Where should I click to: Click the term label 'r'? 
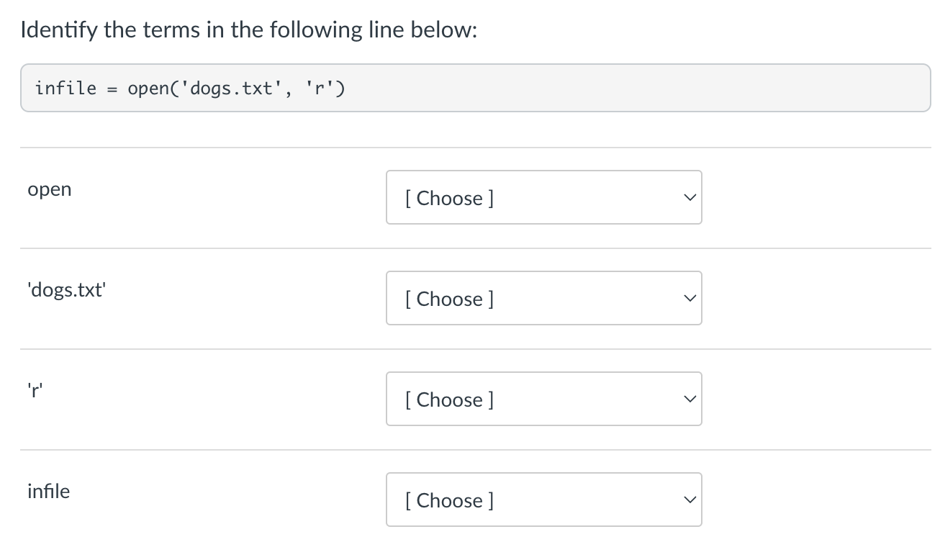click(34, 391)
